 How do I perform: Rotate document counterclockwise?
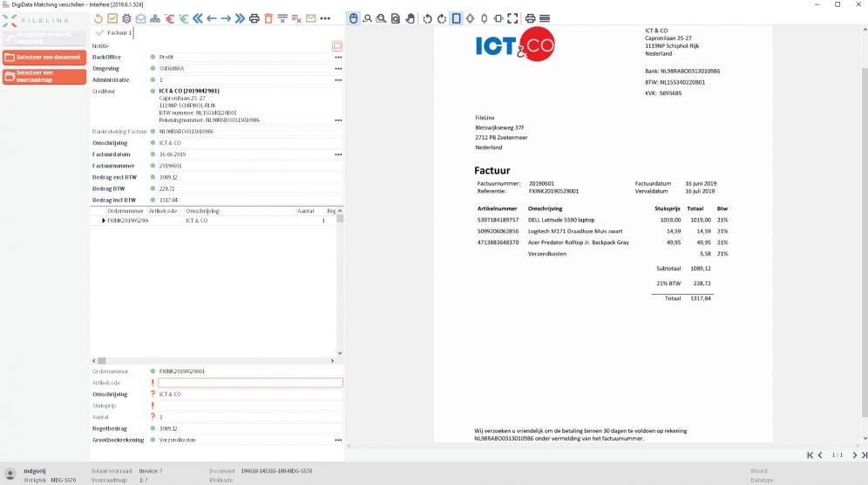pos(427,18)
